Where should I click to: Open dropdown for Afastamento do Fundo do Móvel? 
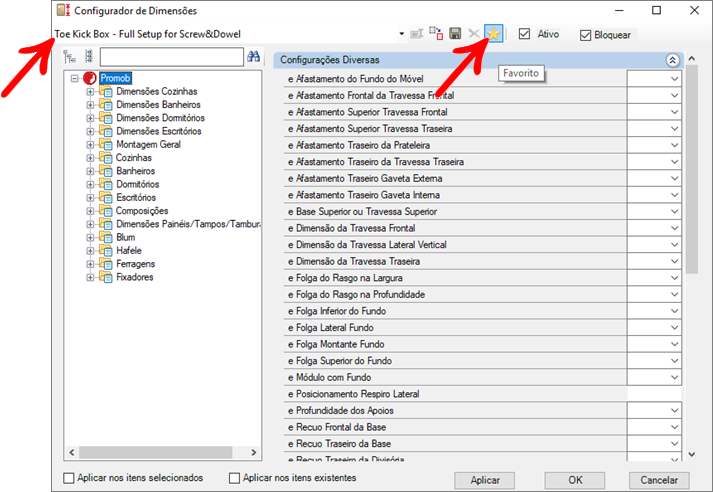point(674,79)
